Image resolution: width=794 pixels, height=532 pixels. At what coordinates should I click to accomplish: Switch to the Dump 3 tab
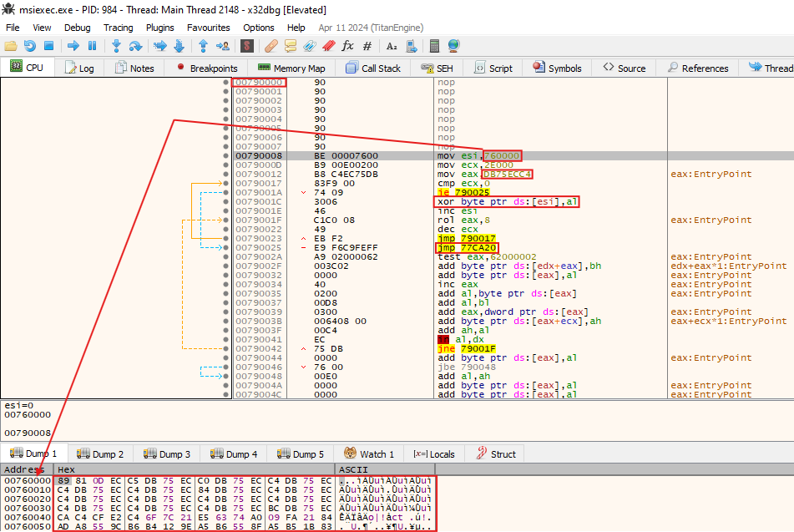click(167, 454)
